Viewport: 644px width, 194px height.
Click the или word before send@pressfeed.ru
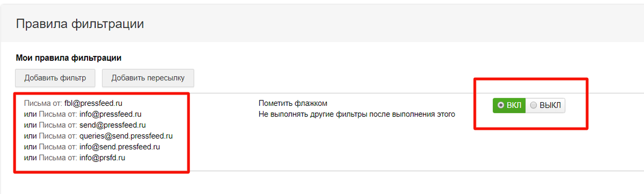(x=31, y=125)
